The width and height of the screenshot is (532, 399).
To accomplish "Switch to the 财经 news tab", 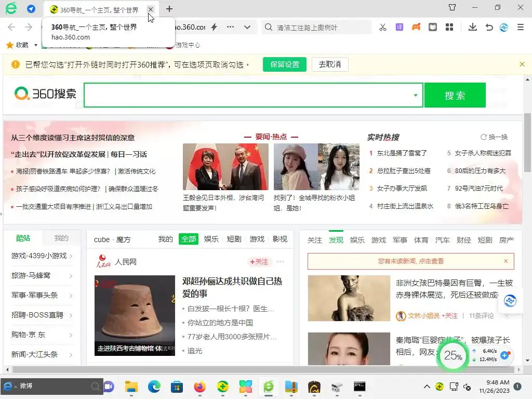I will click(x=463, y=240).
